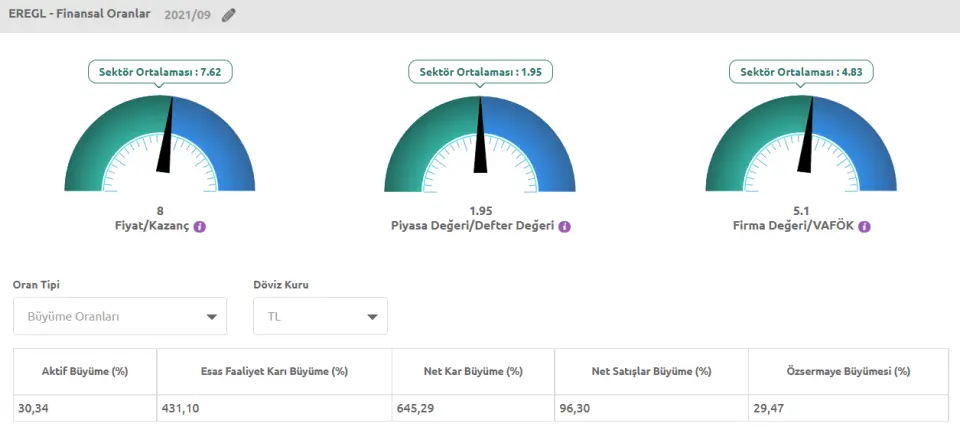Click the Piyasa Değeri/Defter Değeri gauge
This screenshot has height=430, width=960.
480,145
